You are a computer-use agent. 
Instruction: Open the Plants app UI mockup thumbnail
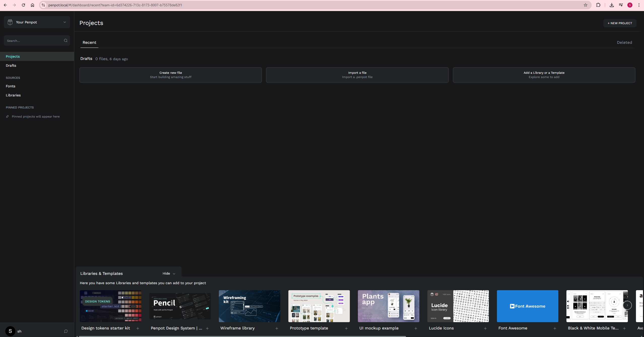coord(388,306)
